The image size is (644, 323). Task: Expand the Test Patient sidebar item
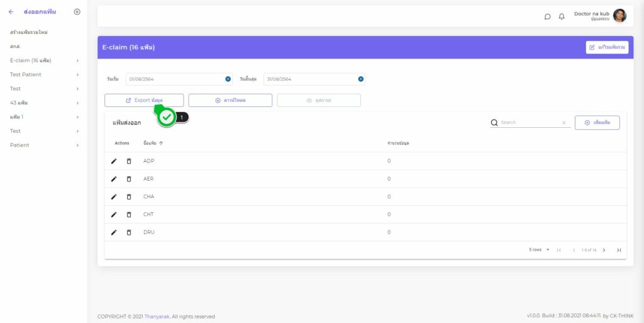tap(77, 74)
